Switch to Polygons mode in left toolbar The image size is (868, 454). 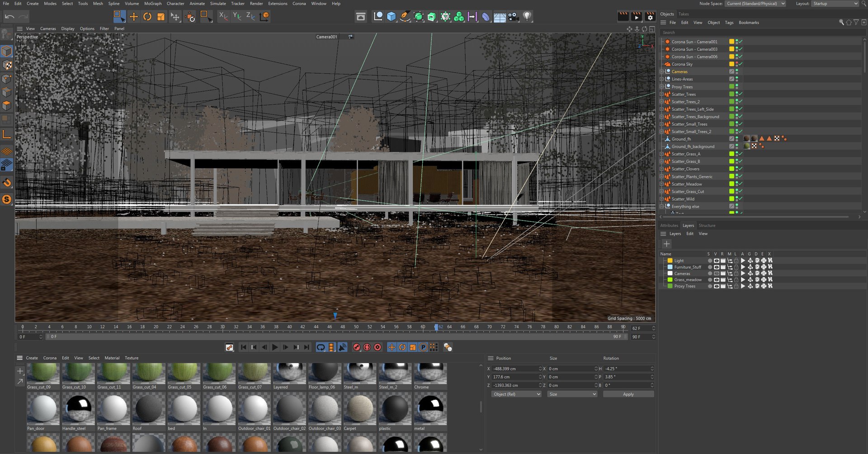(7, 106)
